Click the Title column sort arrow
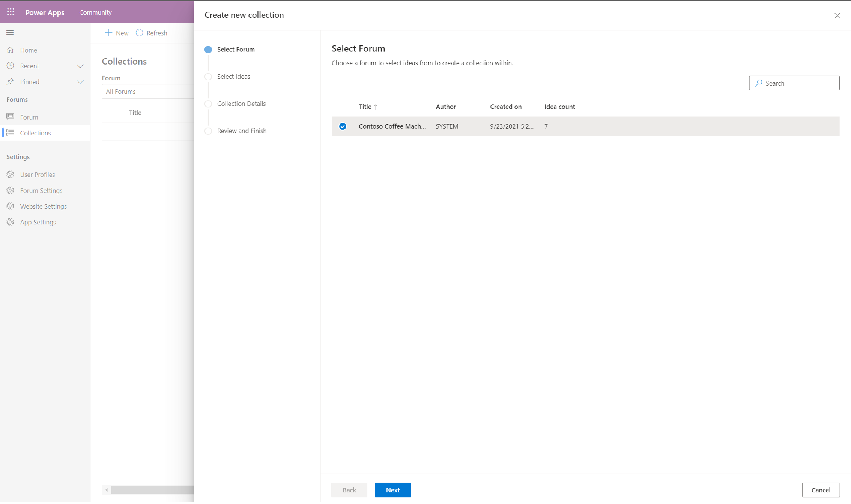 tap(375, 107)
